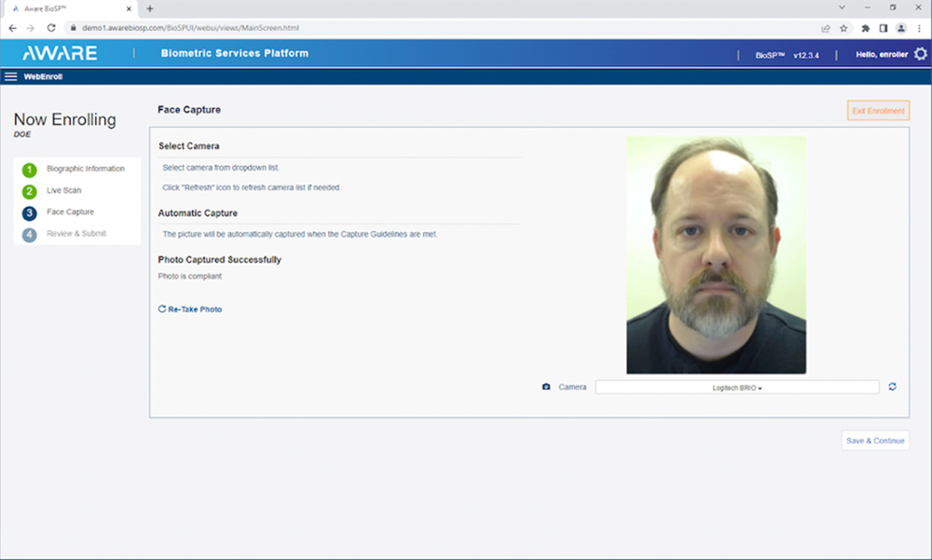The height and width of the screenshot is (560, 932).
Task: Click the camera icon beside Camera label
Action: coord(546,386)
